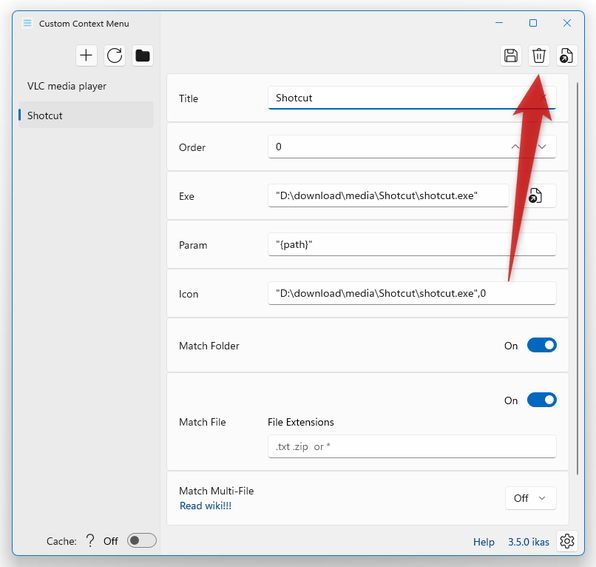Click the Cache question mark icon
596x567 pixels.
90,540
